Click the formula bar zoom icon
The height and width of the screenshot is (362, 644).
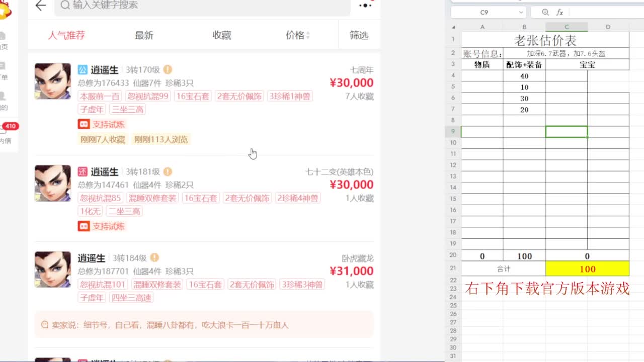[545, 12]
